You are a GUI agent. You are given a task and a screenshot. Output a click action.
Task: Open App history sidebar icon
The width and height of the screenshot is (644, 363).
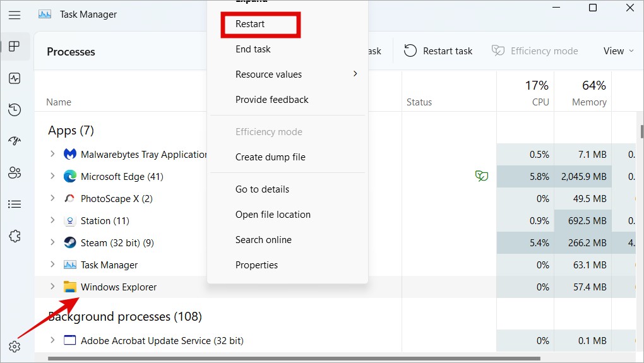[x=15, y=110]
